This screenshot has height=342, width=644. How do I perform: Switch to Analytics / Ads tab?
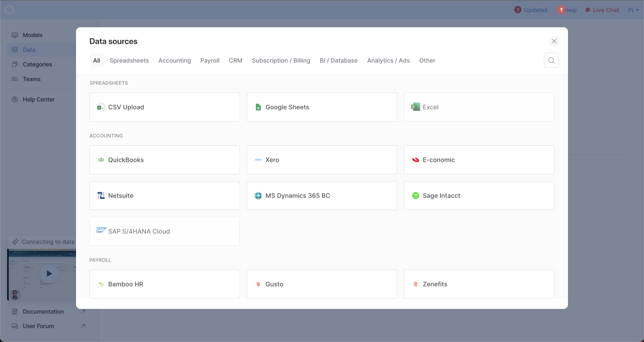pyautogui.click(x=388, y=60)
